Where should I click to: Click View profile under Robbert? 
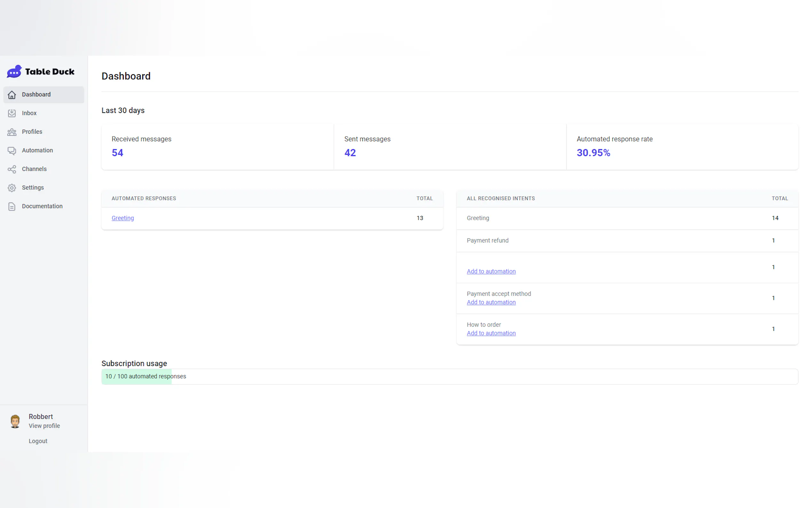point(44,426)
